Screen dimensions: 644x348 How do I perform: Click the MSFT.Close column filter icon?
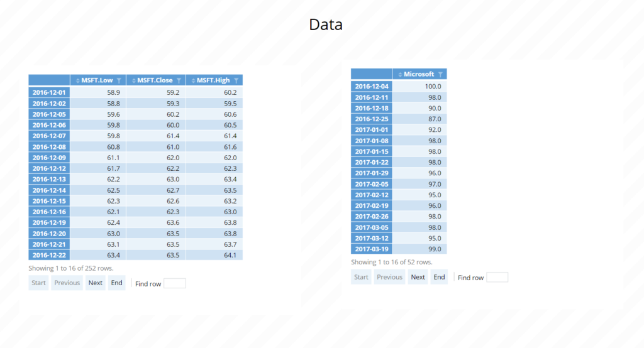tap(179, 80)
